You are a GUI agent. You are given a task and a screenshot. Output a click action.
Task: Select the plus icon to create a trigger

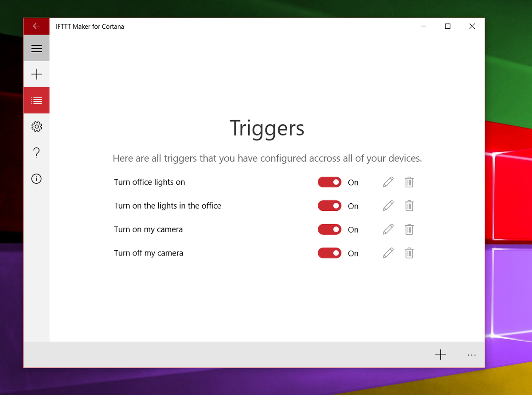click(x=36, y=74)
